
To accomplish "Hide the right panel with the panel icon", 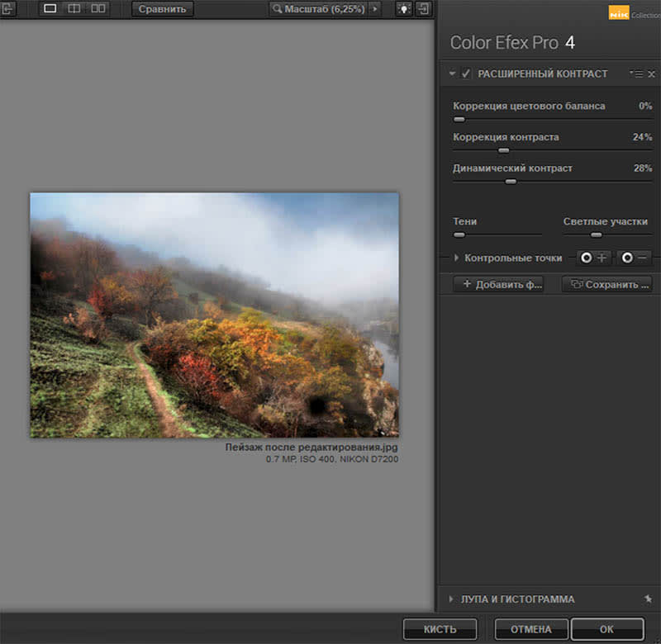I will [423, 8].
